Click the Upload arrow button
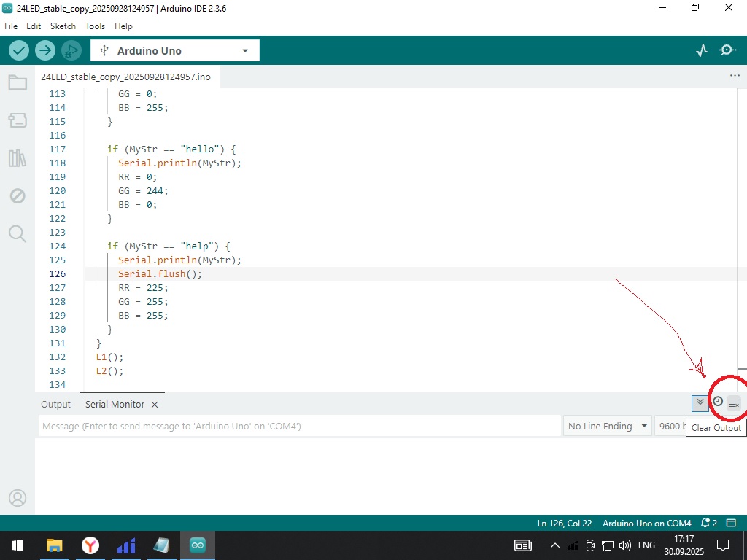 point(45,50)
